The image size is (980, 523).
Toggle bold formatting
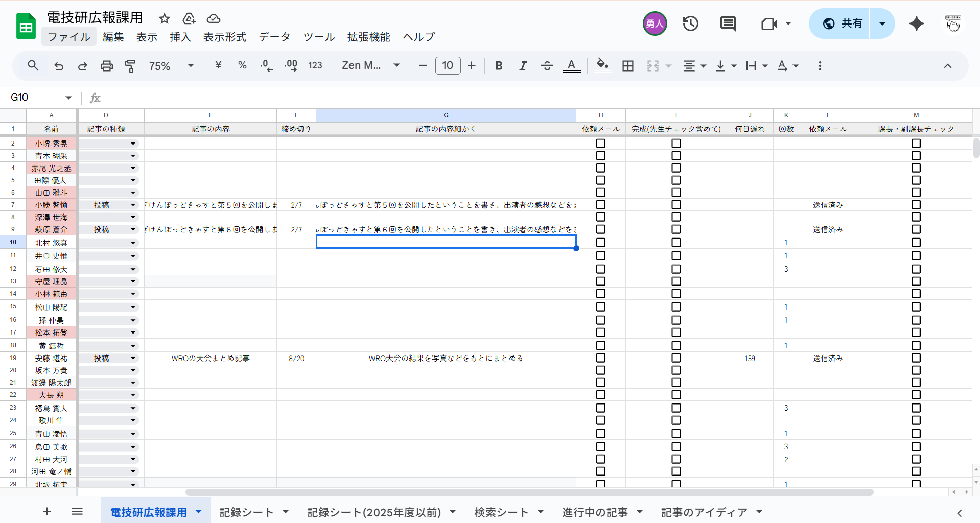tap(499, 66)
